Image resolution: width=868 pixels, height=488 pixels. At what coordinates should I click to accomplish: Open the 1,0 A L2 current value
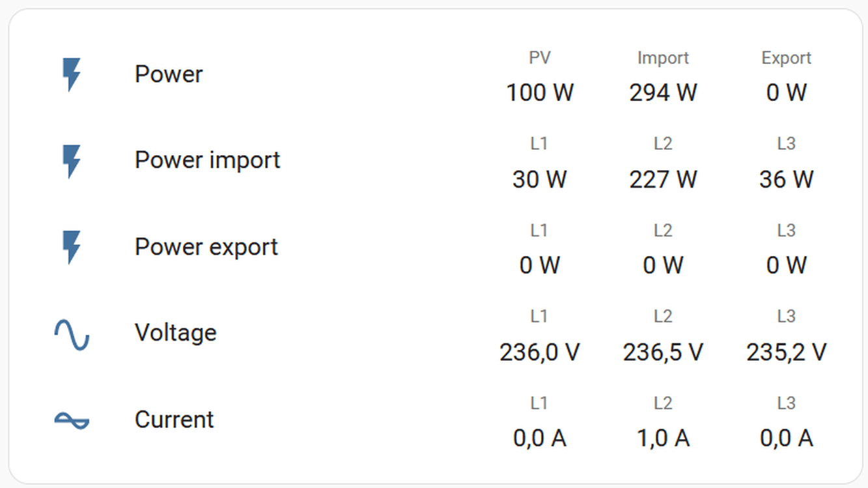pos(663,438)
